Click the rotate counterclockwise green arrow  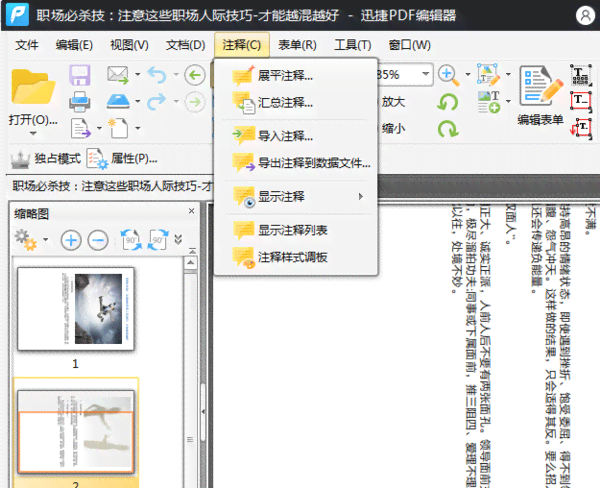click(448, 102)
